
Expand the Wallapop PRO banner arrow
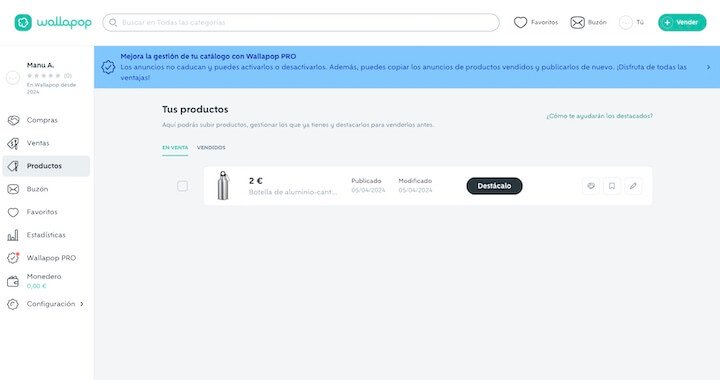[709, 67]
